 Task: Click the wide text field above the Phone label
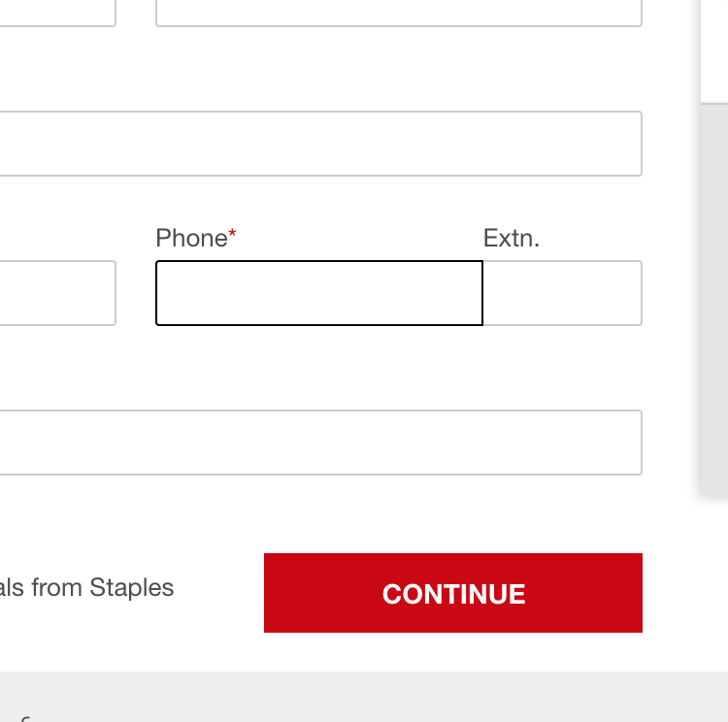click(320, 144)
